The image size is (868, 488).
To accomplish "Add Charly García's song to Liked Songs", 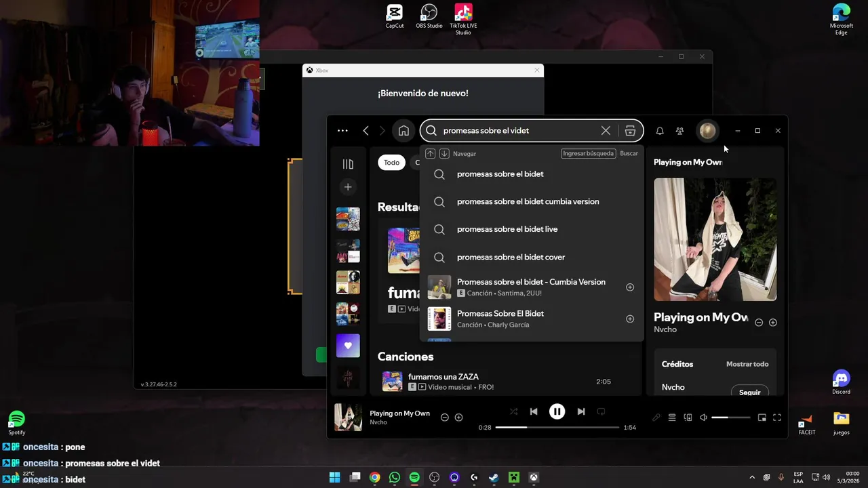I will 630,319.
